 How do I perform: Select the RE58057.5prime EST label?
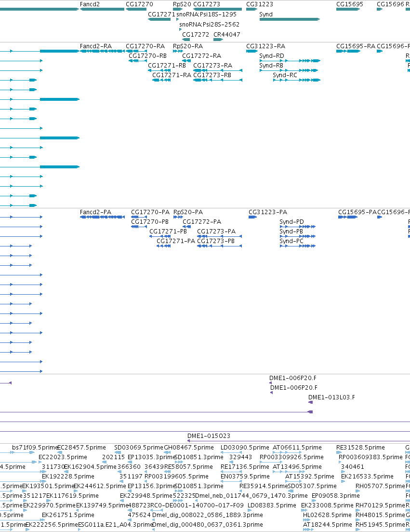pyautogui.click(x=189, y=467)
